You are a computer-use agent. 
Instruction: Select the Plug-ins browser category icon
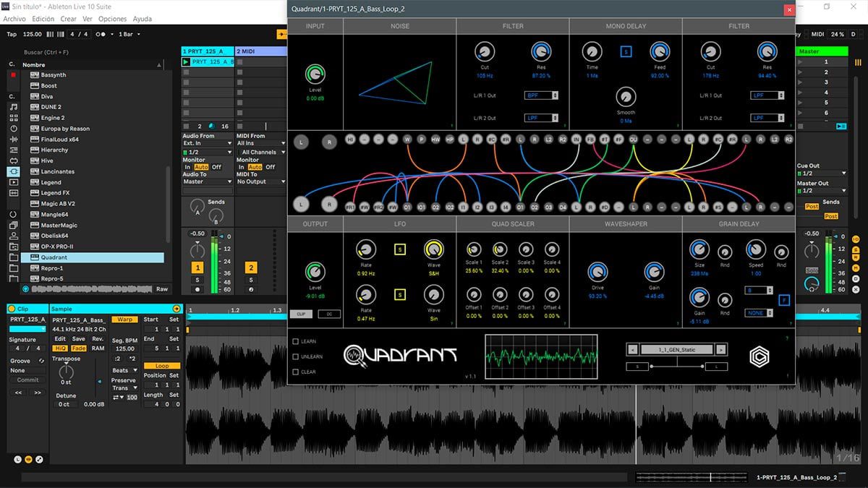pos(13,171)
